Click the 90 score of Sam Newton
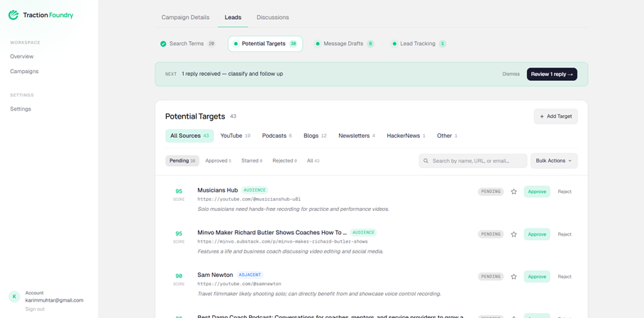The width and height of the screenshot is (644, 318). point(179,276)
